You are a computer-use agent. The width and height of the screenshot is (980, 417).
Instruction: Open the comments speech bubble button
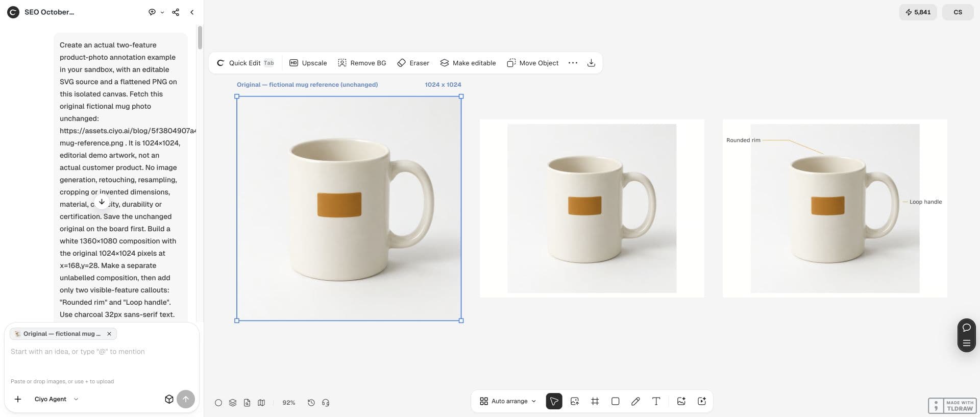(x=966, y=328)
